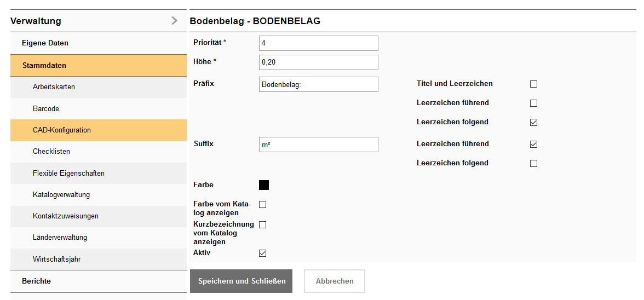
Task: Select Arbeitskarten from the sidebar
Action: 54,87
